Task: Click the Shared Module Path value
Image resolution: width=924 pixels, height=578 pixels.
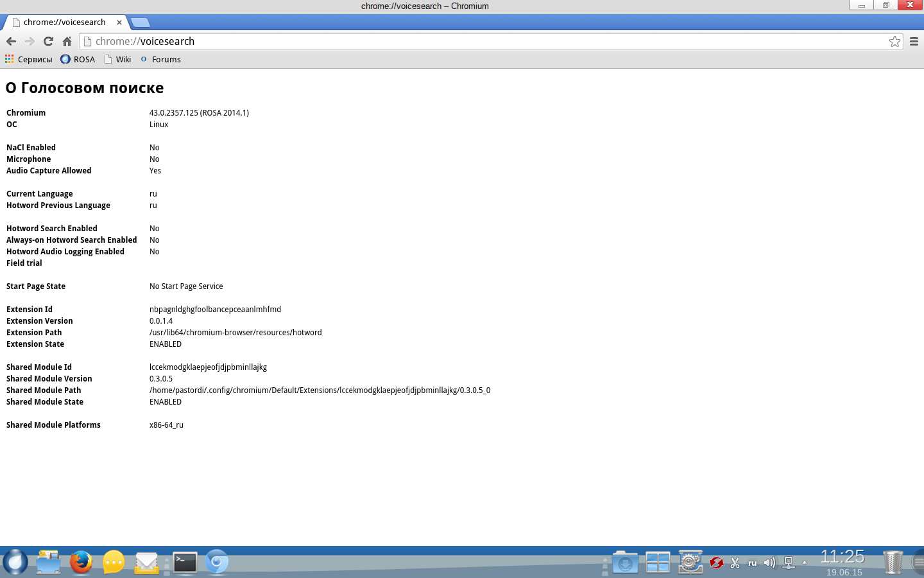Action: point(320,390)
